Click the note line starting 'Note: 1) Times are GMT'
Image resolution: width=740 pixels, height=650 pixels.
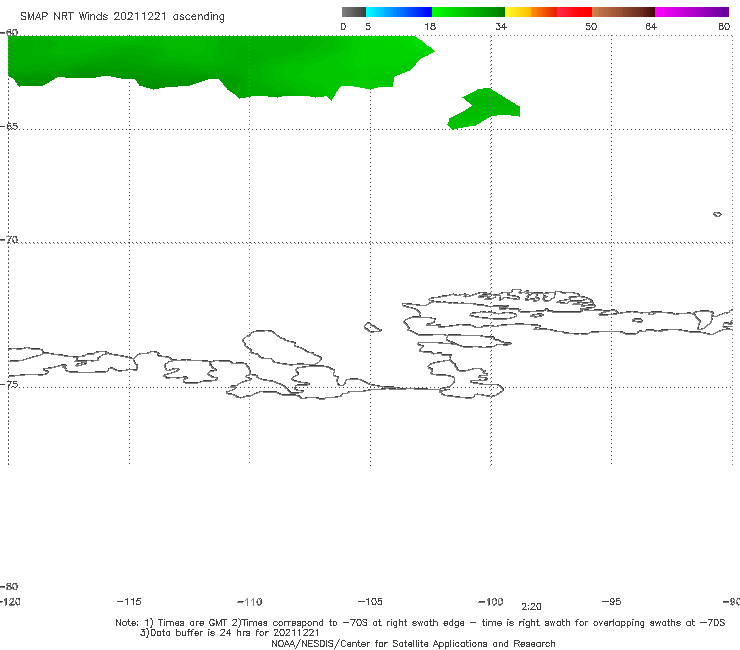(420, 623)
